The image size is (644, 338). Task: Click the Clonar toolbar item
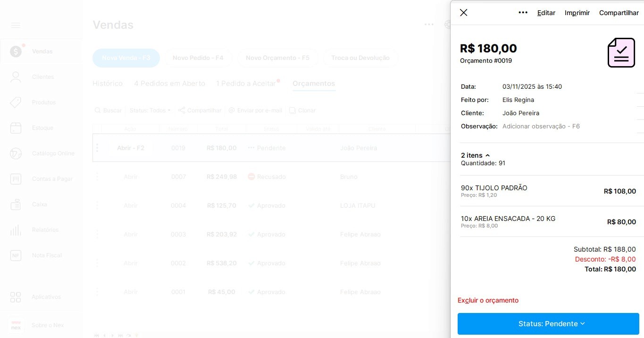[302, 110]
